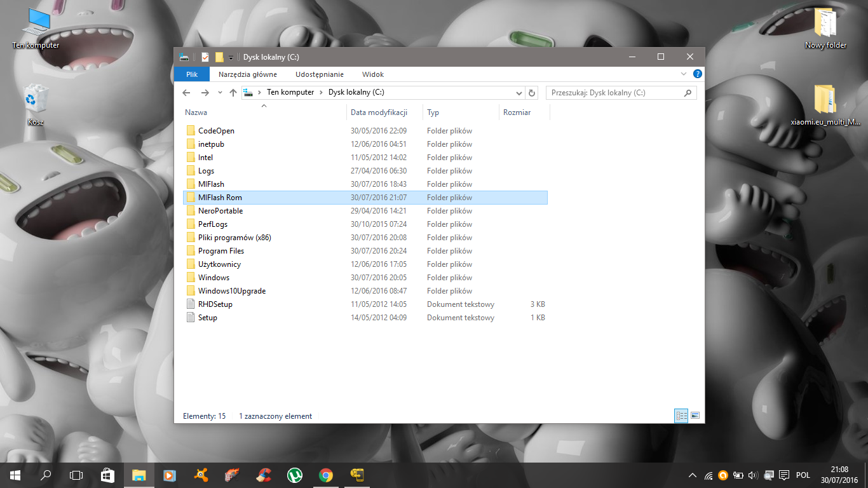Switch to large thumbnails view layout
Image resolution: width=868 pixels, height=488 pixels.
pos(695,416)
